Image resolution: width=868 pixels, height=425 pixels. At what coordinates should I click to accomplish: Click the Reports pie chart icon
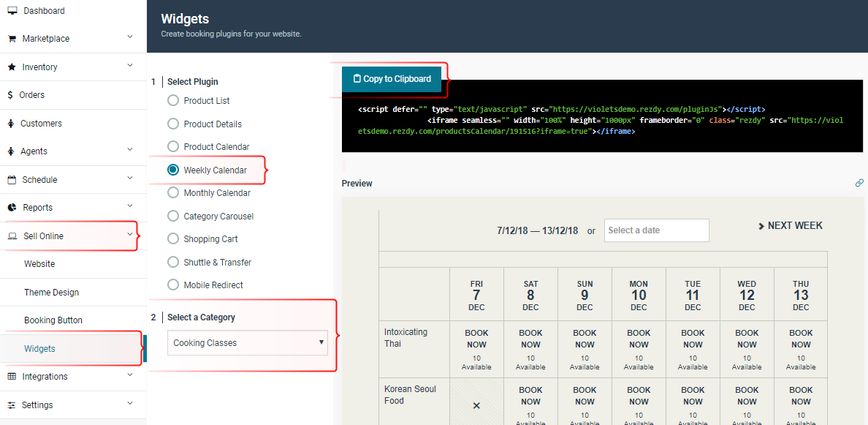[12, 208]
